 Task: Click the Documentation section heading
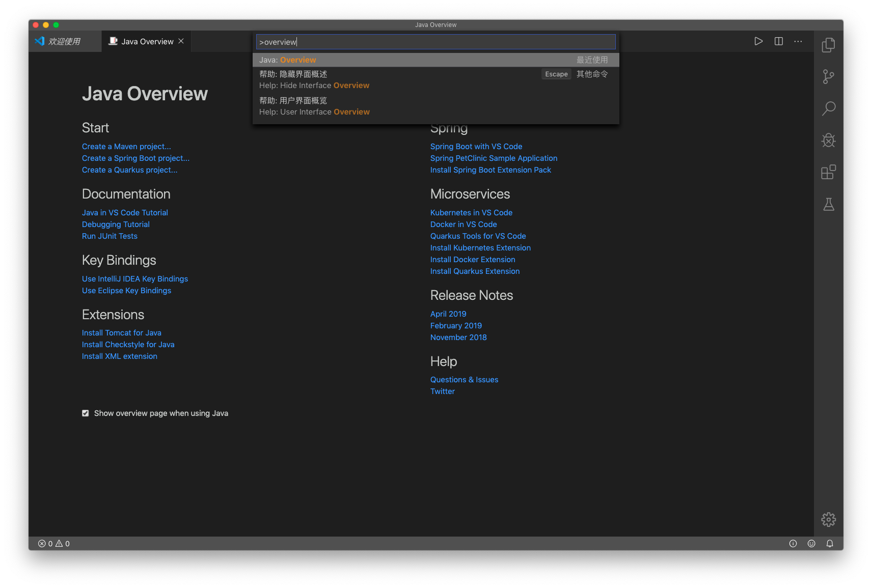pos(126,194)
